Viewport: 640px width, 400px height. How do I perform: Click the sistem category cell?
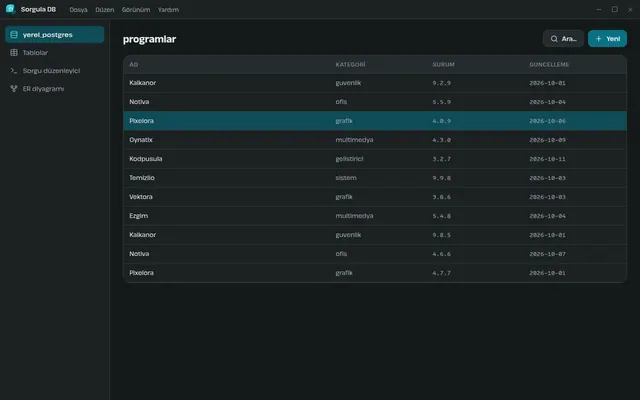346,178
